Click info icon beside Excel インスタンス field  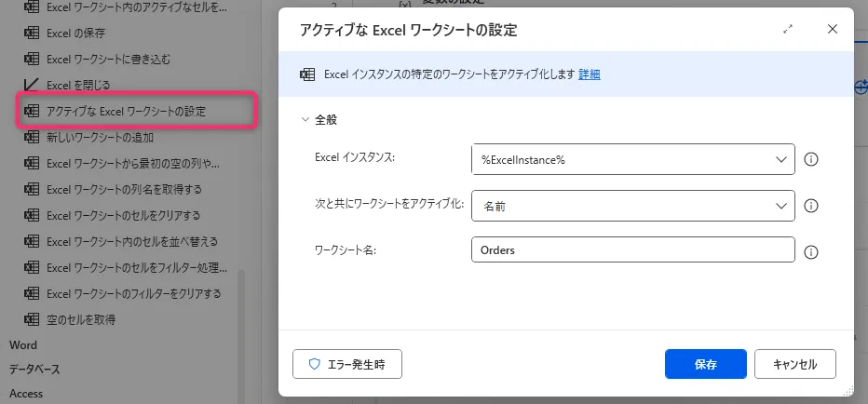[x=810, y=159]
